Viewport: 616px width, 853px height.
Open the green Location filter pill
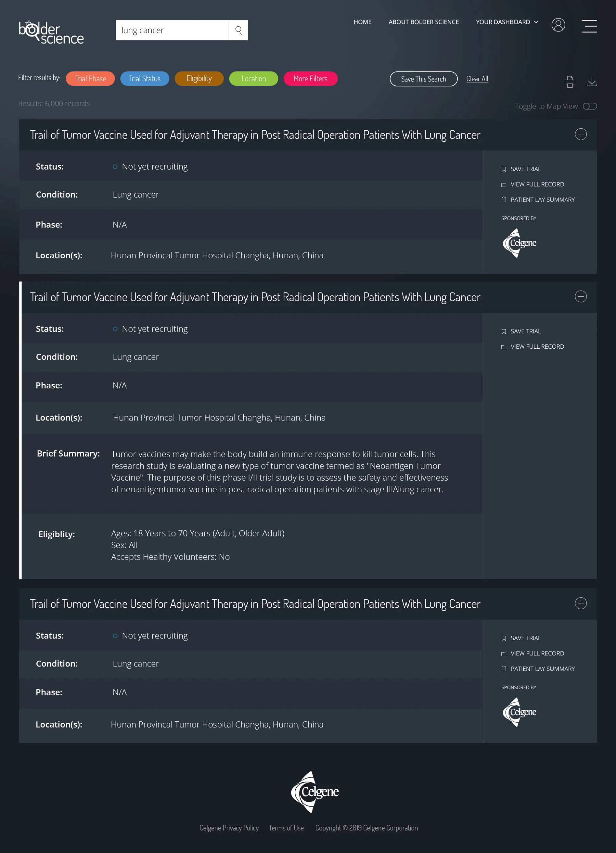(x=253, y=79)
